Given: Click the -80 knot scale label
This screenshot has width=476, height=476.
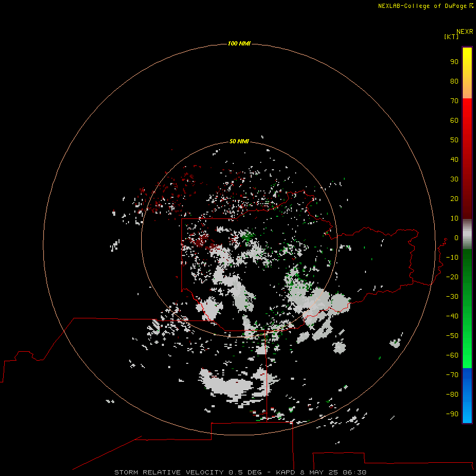Looking at the screenshot, I should point(452,395).
